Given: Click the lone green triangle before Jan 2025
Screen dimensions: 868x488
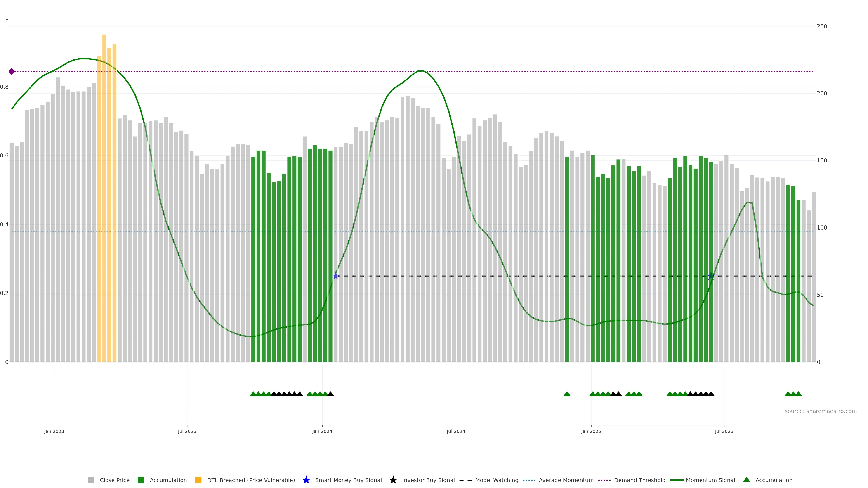Looking at the screenshot, I should click(x=567, y=394).
